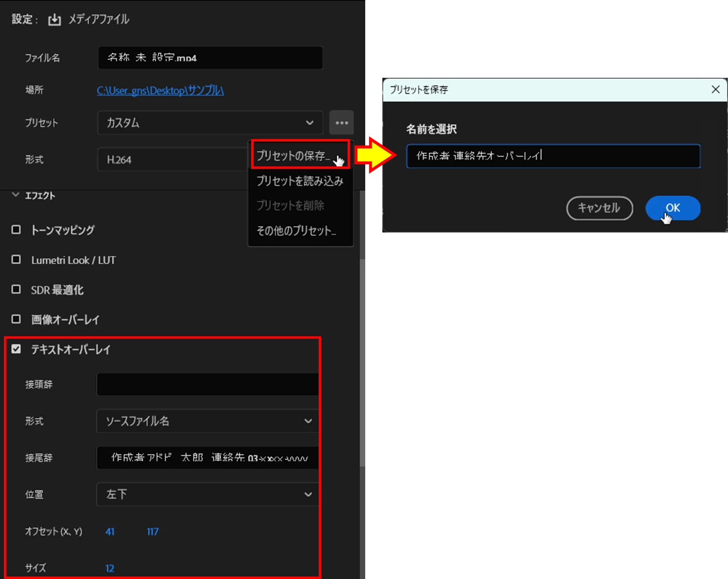Click the キャンセル button

[x=599, y=208]
